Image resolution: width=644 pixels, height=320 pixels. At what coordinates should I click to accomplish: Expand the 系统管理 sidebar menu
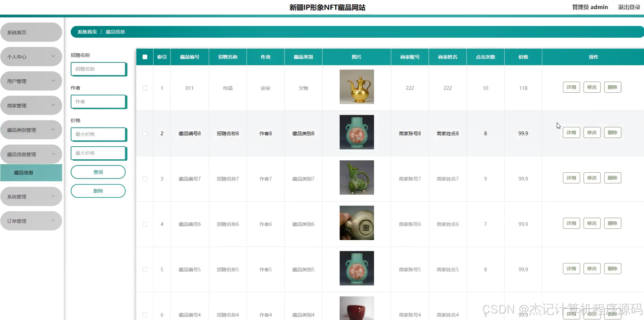coord(31,197)
